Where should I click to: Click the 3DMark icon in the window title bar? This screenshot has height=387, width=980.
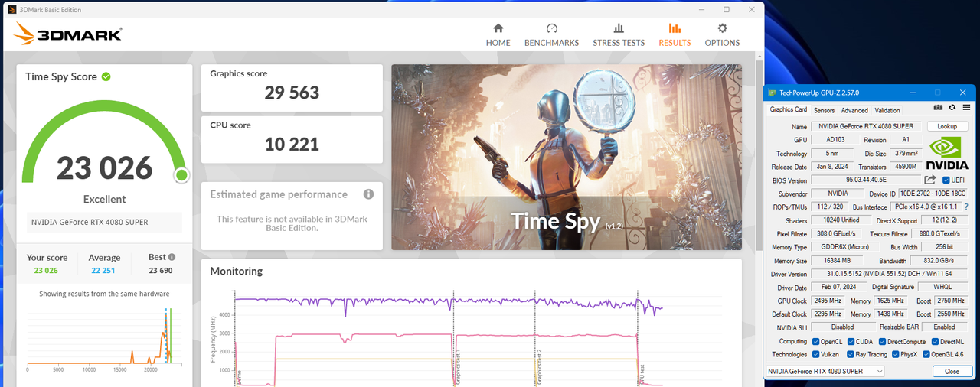(x=12, y=10)
